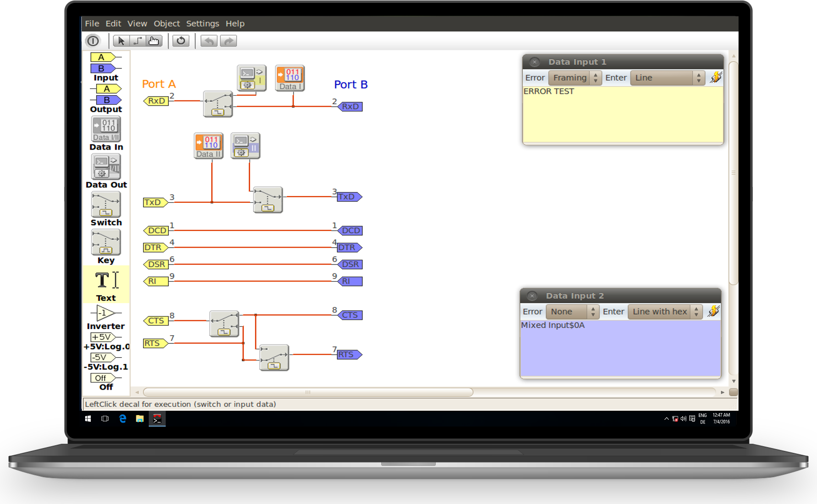Image resolution: width=817 pixels, height=504 pixels.
Task: Select the arrow pointer tool
Action: pos(121,41)
